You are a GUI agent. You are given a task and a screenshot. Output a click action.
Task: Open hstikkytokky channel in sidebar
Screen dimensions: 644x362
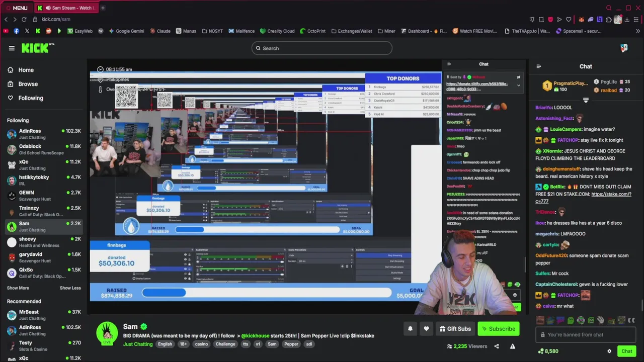point(44,180)
